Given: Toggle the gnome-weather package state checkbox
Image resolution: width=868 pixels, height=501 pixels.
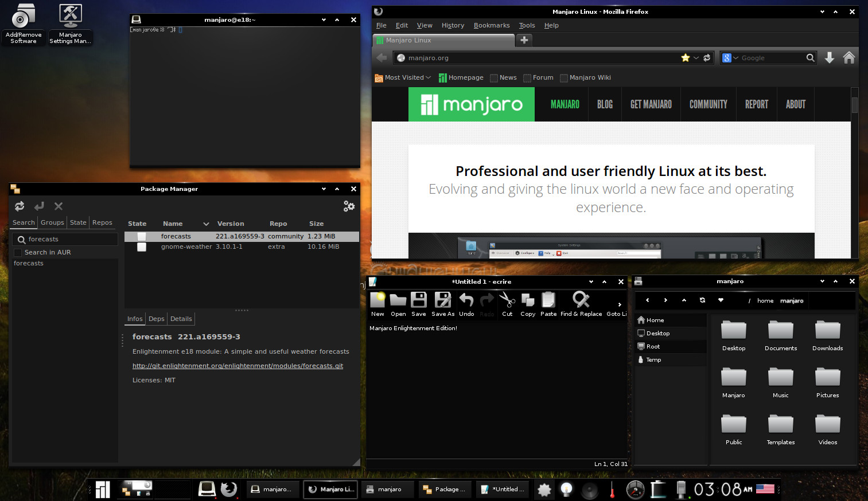Looking at the screenshot, I should coord(142,247).
